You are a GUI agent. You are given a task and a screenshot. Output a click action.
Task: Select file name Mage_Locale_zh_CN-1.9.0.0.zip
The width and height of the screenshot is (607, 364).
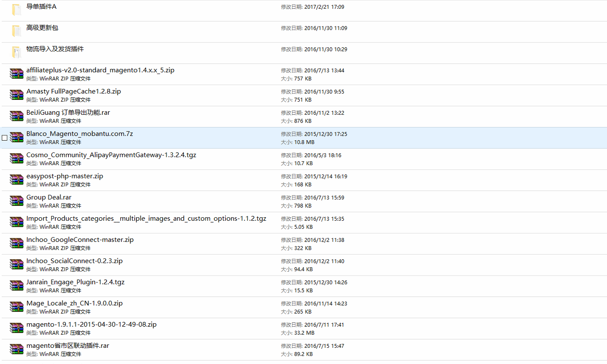coord(75,303)
